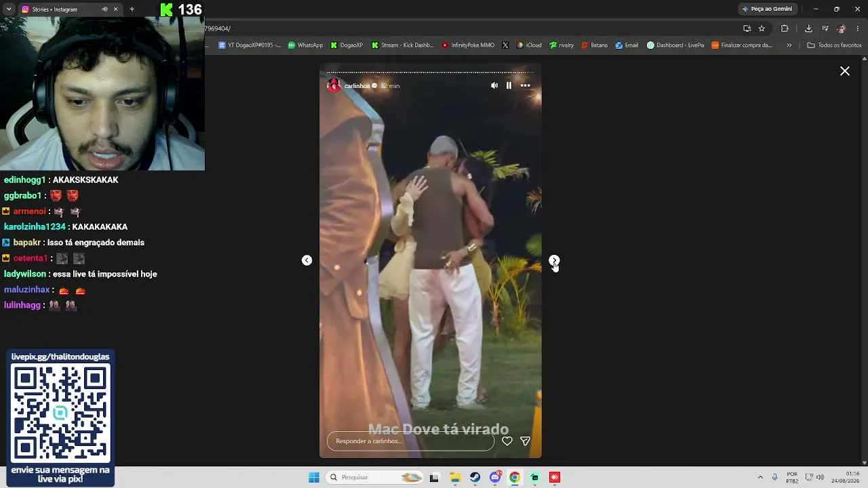Open the X (Twitter) bookmark icon
This screenshot has width=868, height=488.
click(x=505, y=45)
